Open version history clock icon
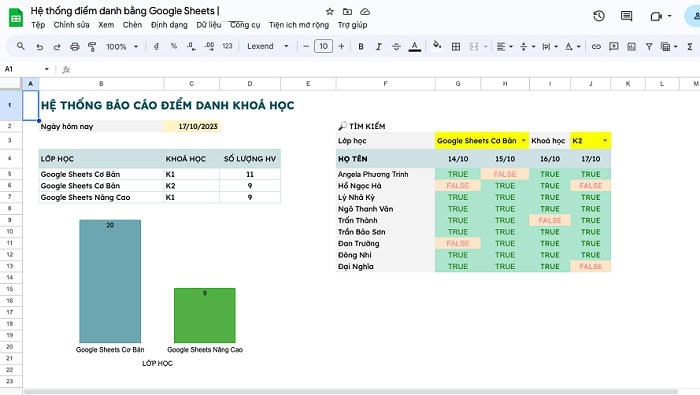 point(599,16)
